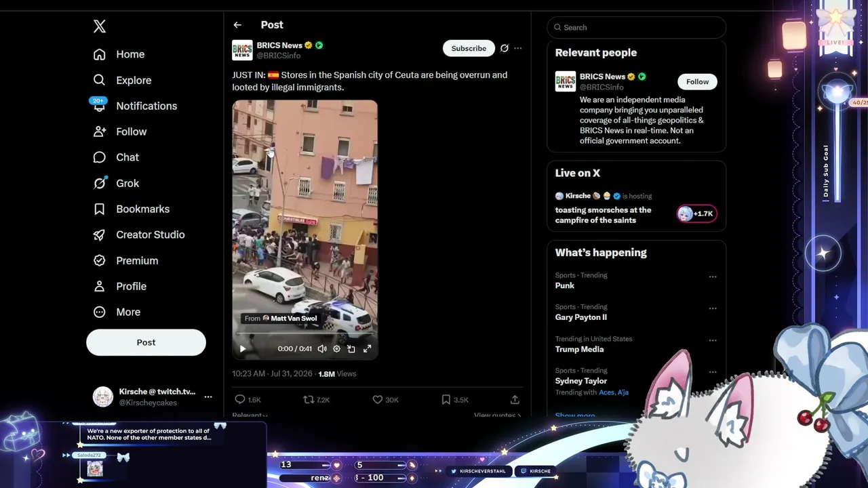Open the post's three-dot more menu
868x488 pixels.
coord(518,48)
